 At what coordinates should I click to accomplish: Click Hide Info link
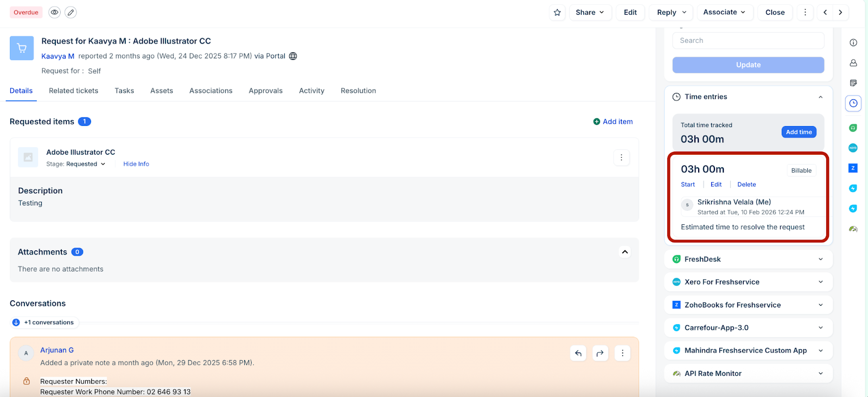click(136, 164)
